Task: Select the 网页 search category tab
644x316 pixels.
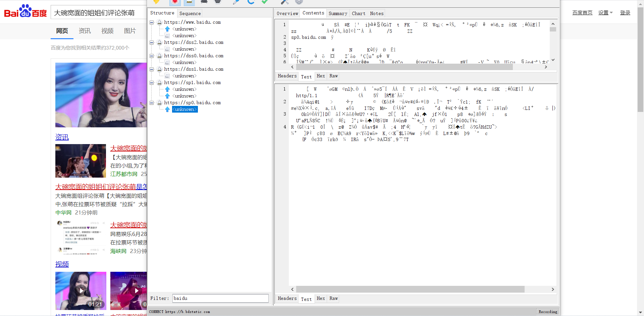Action: pyautogui.click(x=62, y=31)
